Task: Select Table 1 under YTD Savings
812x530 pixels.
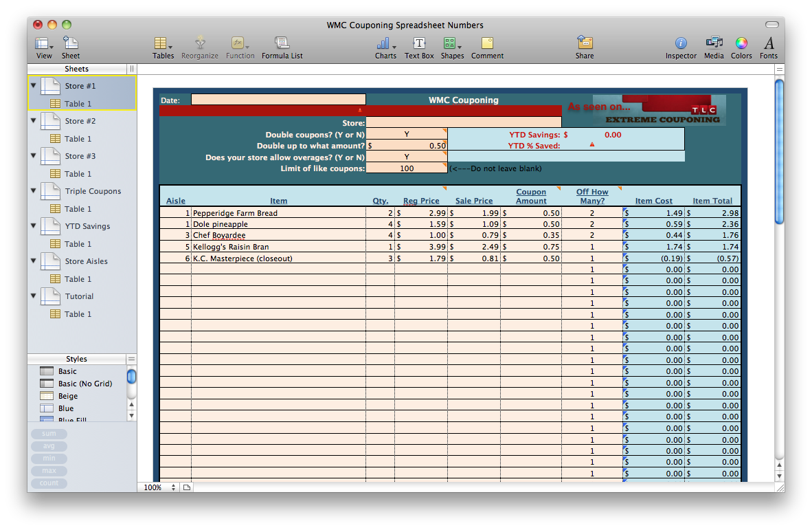Action: pyautogui.click(x=78, y=244)
